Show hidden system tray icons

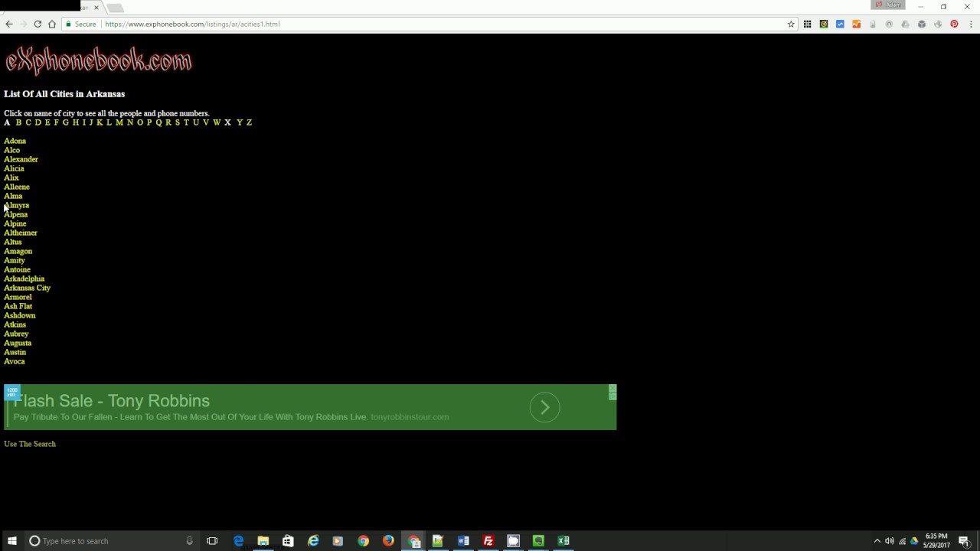pyautogui.click(x=877, y=541)
